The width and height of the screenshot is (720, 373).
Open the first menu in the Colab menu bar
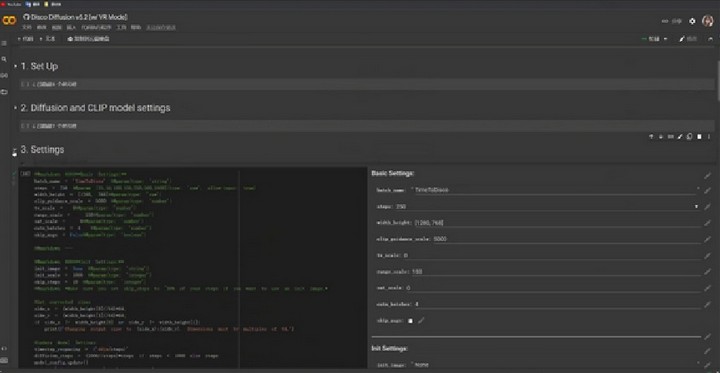pos(28,28)
